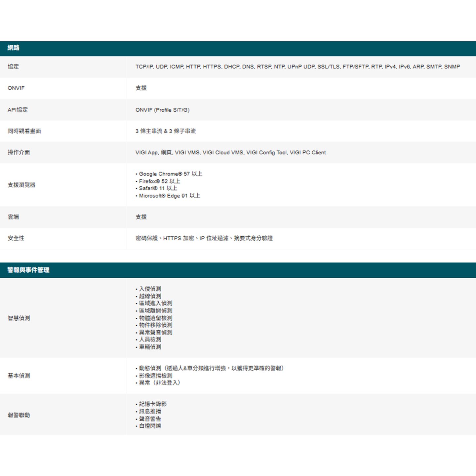Select the Firefox 52 以上 entry
The width and height of the screenshot is (476, 476).
[x=159, y=181]
